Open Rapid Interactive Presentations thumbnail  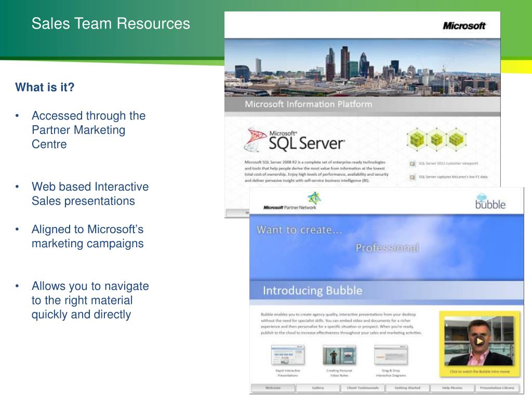288,355
